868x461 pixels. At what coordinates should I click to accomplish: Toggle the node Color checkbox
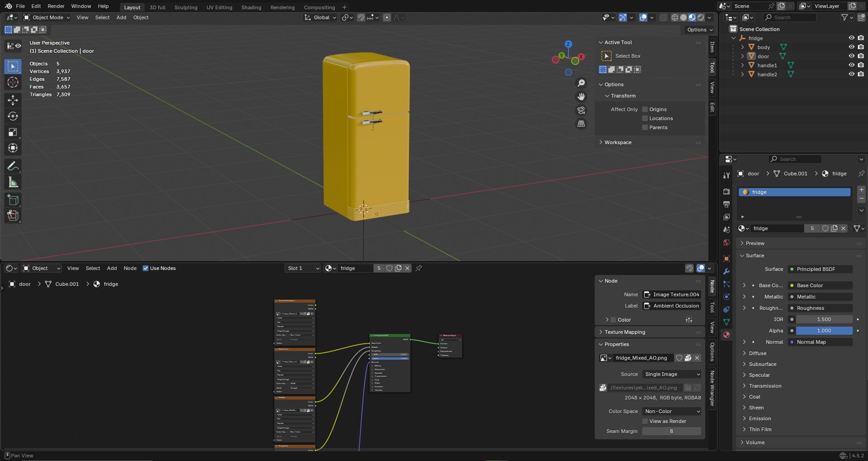coord(613,320)
